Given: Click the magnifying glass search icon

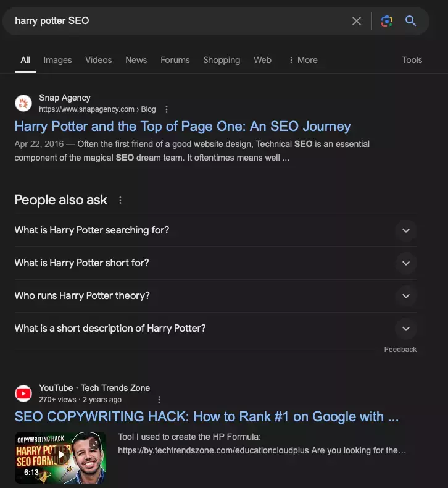Looking at the screenshot, I should coord(411,21).
